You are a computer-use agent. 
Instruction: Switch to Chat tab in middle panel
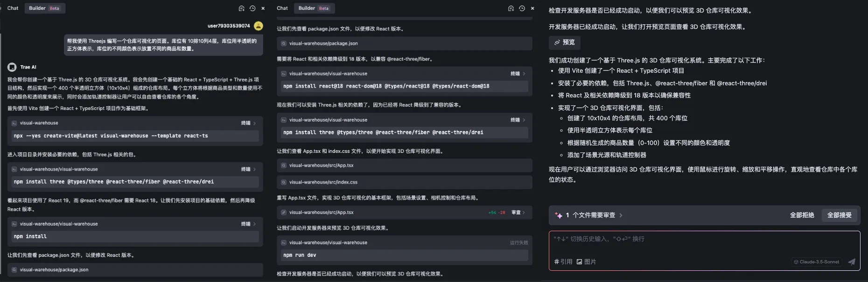coord(282,8)
